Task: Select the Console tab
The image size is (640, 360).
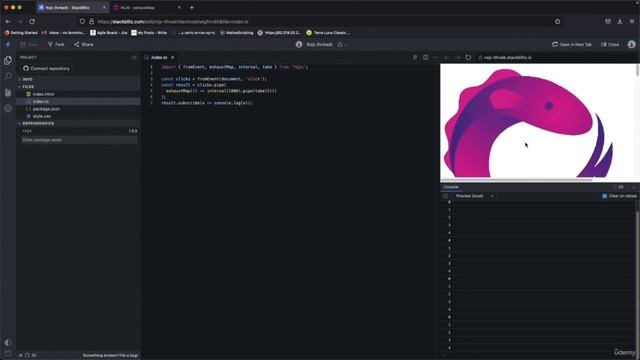Action: [x=451, y=187]
